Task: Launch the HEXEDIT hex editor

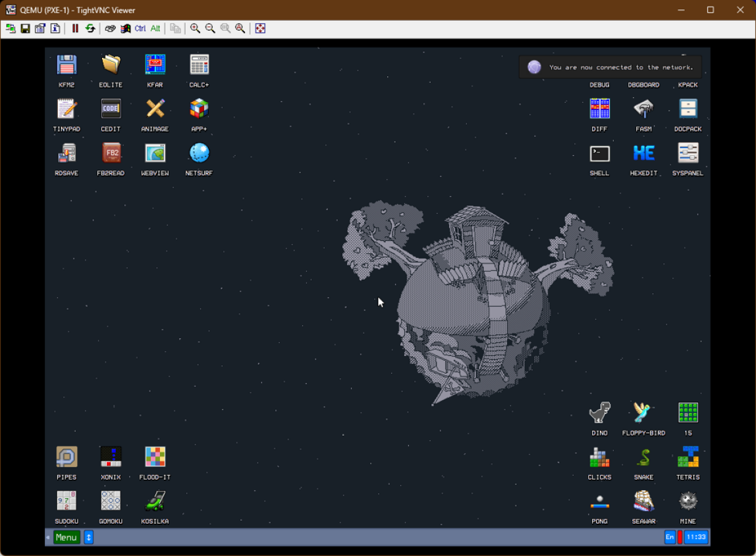Action: (643, 153)
